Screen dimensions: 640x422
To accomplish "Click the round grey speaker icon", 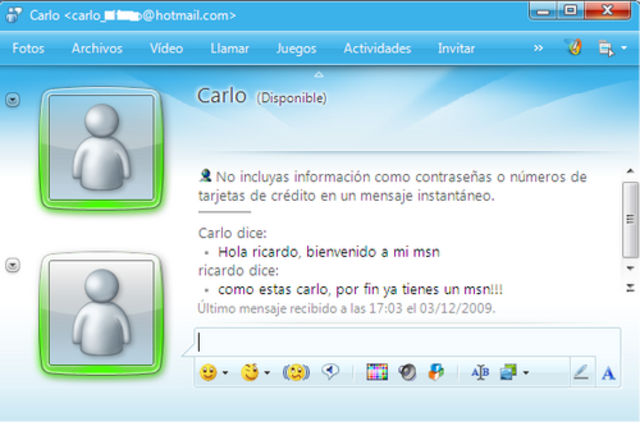I will click(407, 372).
